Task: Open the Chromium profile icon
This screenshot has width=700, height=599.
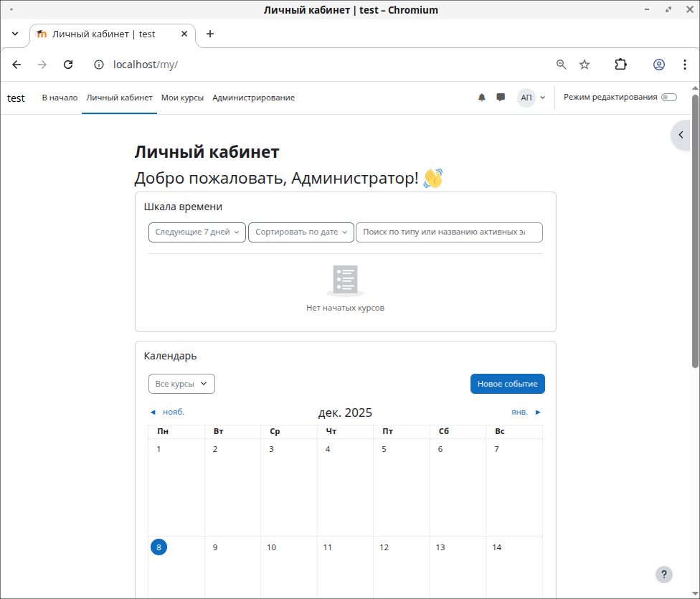Action: pyautogui.click(x=658, y=65)
